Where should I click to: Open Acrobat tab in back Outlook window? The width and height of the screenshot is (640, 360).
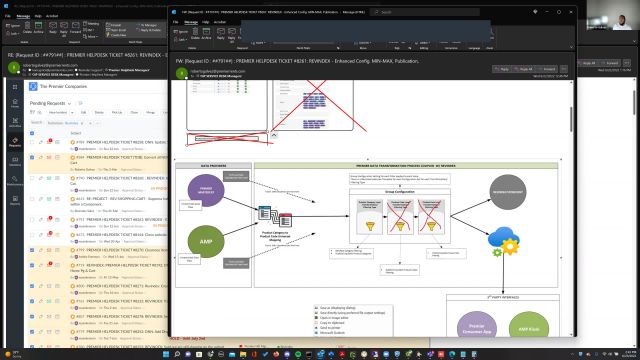point(52,16)
